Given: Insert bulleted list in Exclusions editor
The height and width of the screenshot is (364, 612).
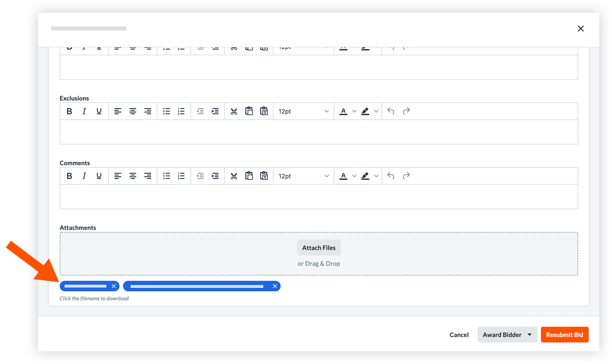Looking at the screenshot, I should (x=166, y=111).
